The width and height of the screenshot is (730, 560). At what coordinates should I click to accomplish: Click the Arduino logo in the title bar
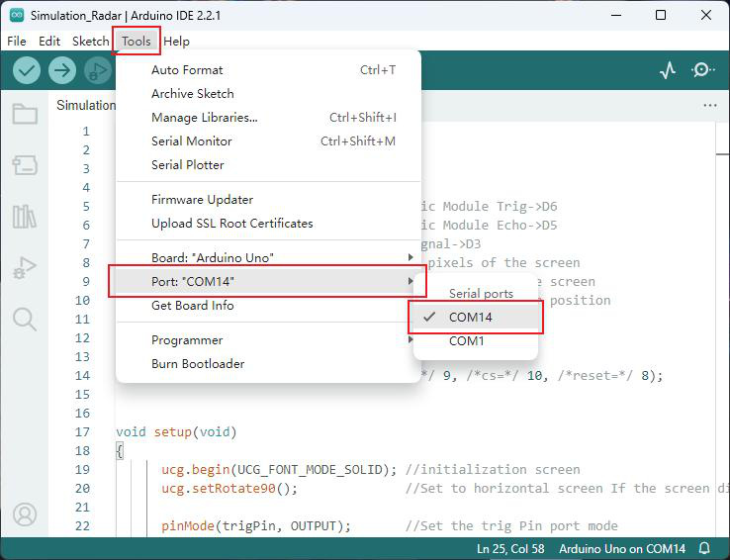[16, 15]
